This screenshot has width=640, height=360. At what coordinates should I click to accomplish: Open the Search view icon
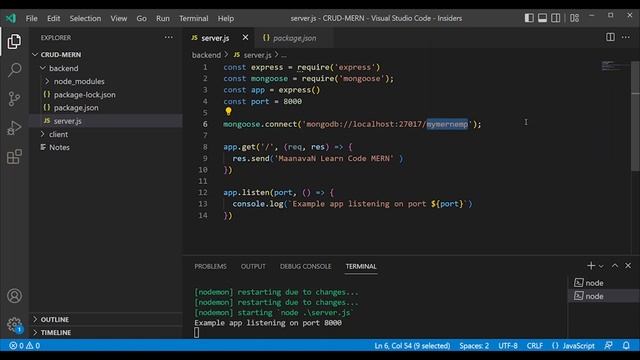pyautogui.click(x=14, y=70)
